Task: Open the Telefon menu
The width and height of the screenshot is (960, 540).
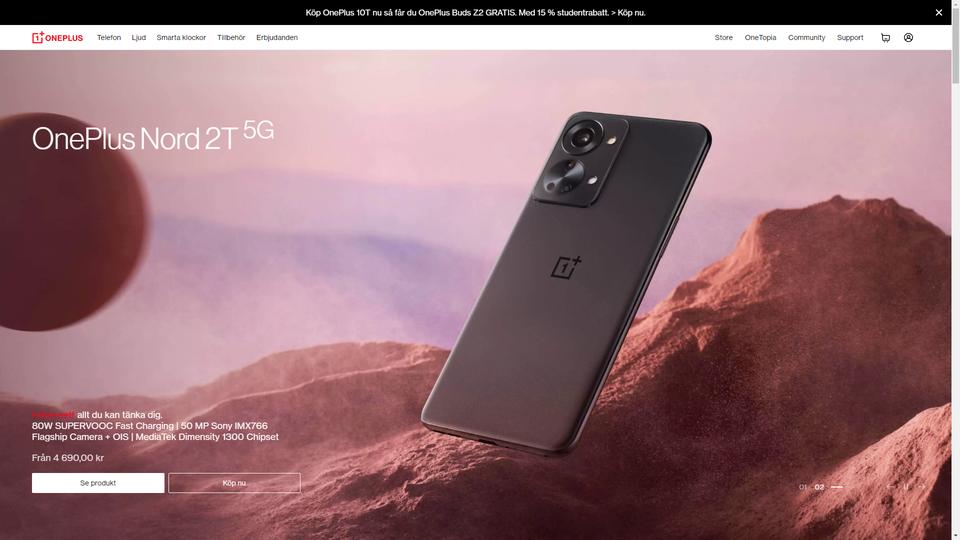Action: coord(109,37)
